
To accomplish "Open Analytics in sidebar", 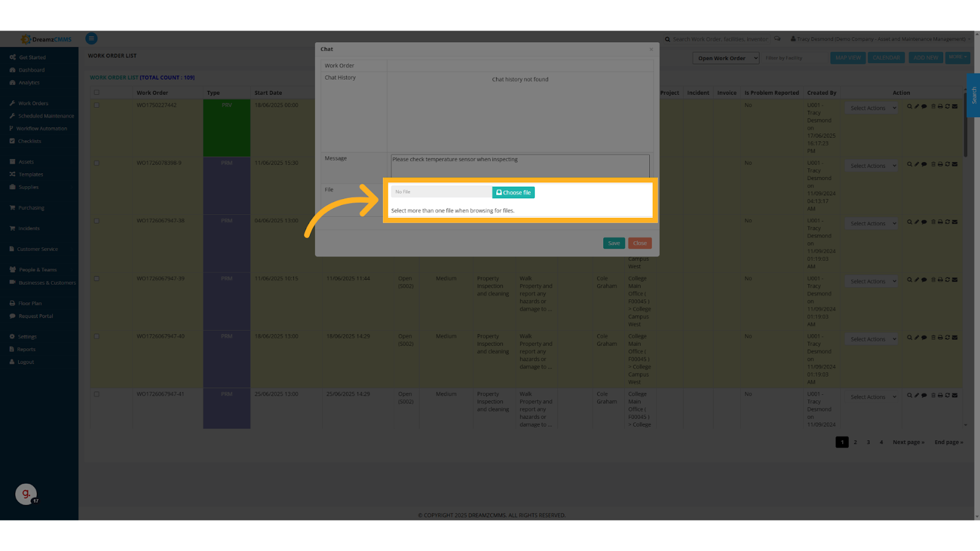I will pyautogui.click(x=24, y=83).
